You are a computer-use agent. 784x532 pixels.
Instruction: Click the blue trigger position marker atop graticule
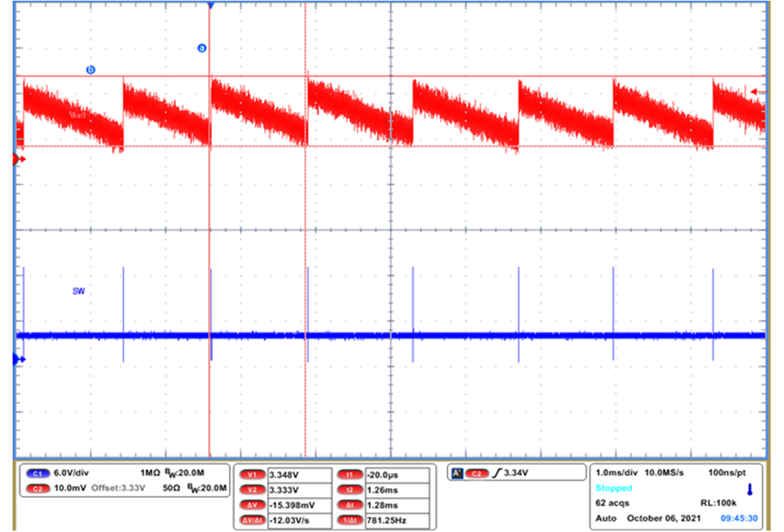[x=211, y=5]
